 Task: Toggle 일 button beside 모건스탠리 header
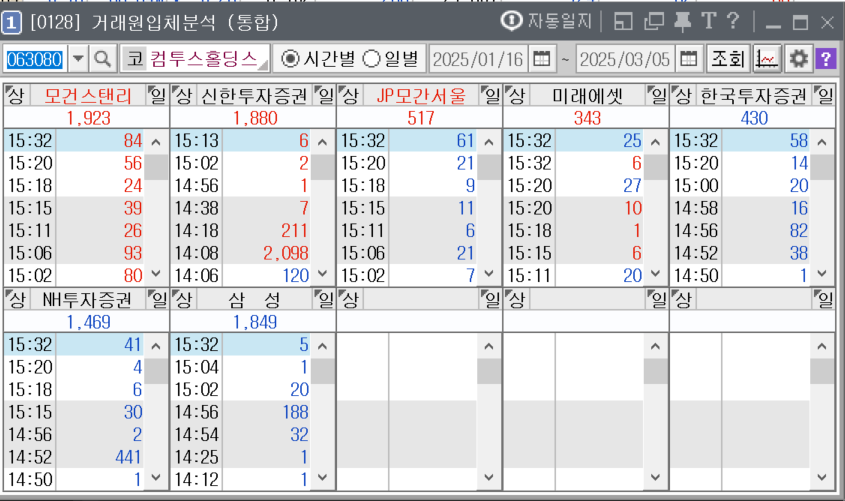[158, 96]
